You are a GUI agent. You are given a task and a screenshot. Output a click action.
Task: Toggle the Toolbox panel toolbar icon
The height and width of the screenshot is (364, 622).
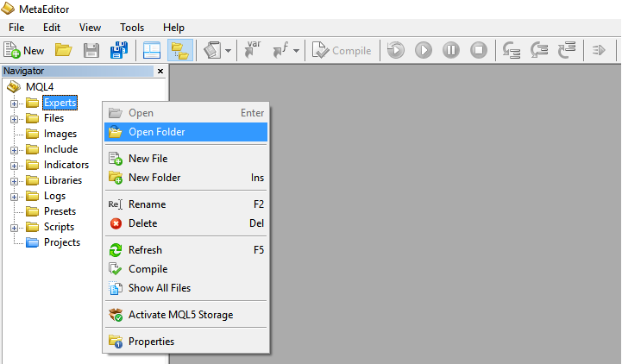tap(152, 50)
